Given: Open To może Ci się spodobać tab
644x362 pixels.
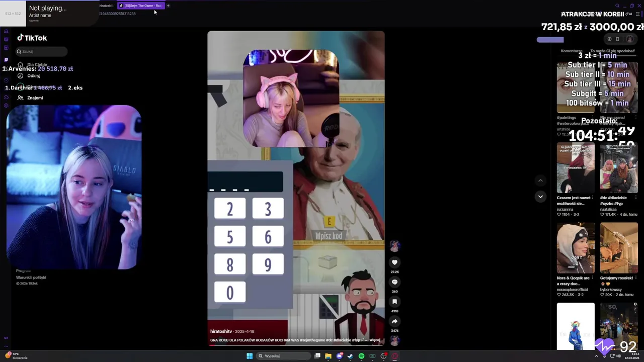Looking at the screenshot, I should pos(612,51).
